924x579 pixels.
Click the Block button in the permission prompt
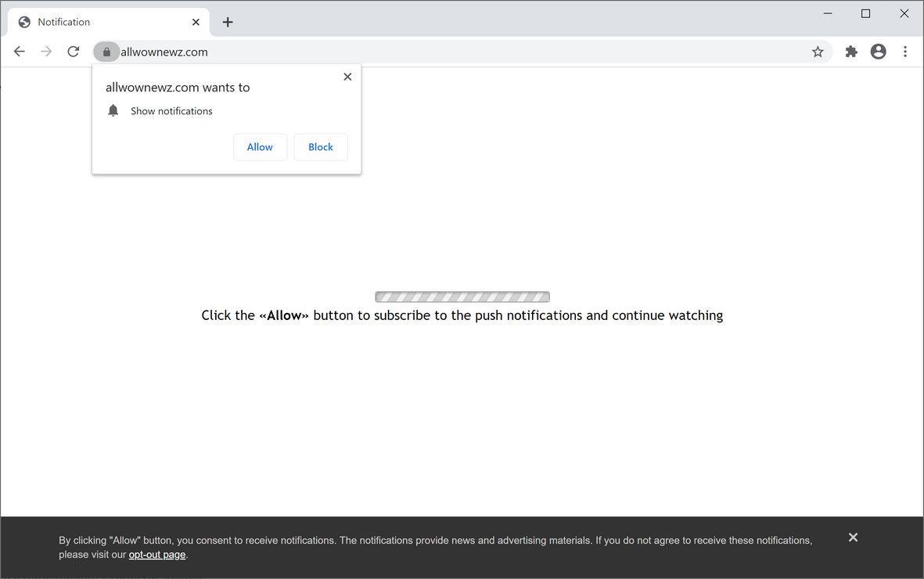(320, 146)
